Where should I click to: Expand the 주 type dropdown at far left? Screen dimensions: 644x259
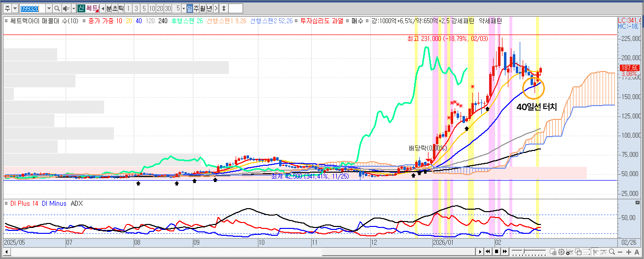(x=15, y=8)
